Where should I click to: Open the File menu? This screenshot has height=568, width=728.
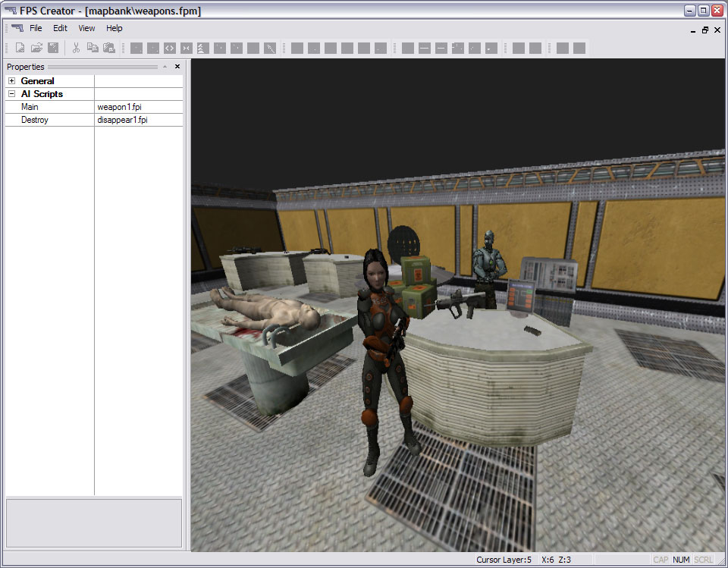tap(36, 28)
